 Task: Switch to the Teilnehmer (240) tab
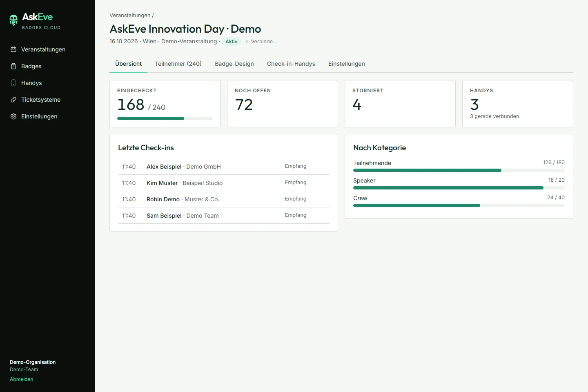[178, 64]
